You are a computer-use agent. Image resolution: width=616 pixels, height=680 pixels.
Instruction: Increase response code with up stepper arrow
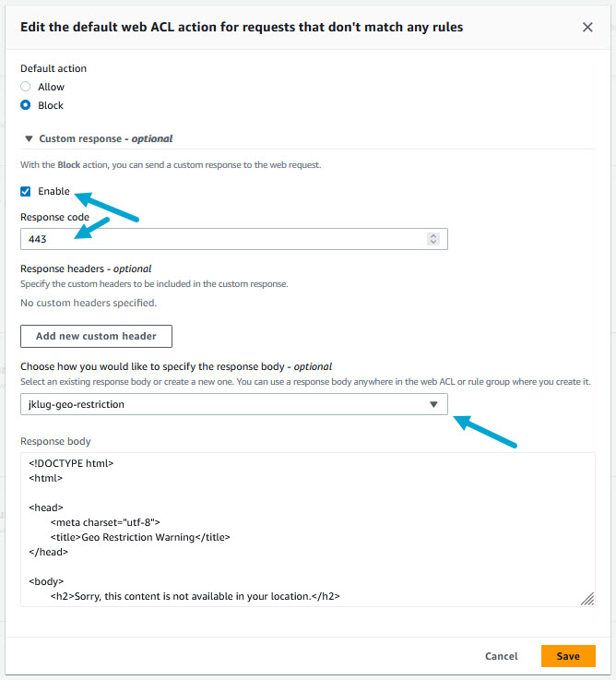433,235
